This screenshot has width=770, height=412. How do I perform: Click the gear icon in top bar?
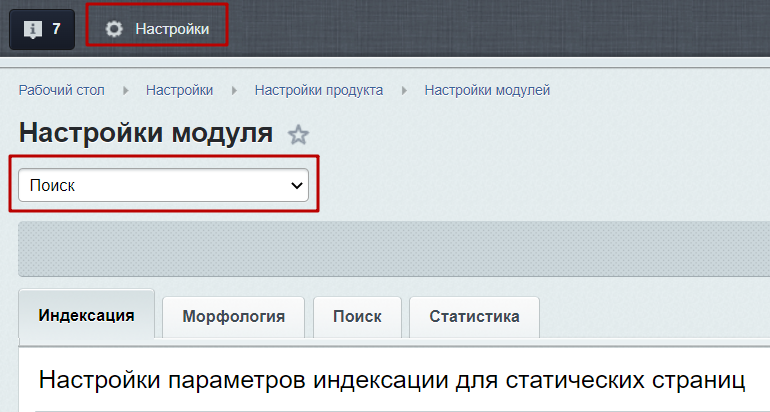pyautogui.click(x=114, y=29)
